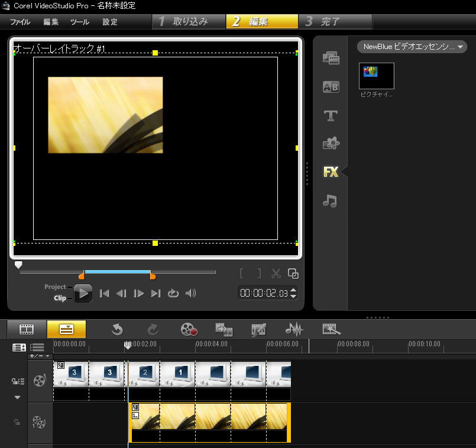Click the Video track reel icon
This screenshot has width=476, height=448.
click(x=40, y=381)
